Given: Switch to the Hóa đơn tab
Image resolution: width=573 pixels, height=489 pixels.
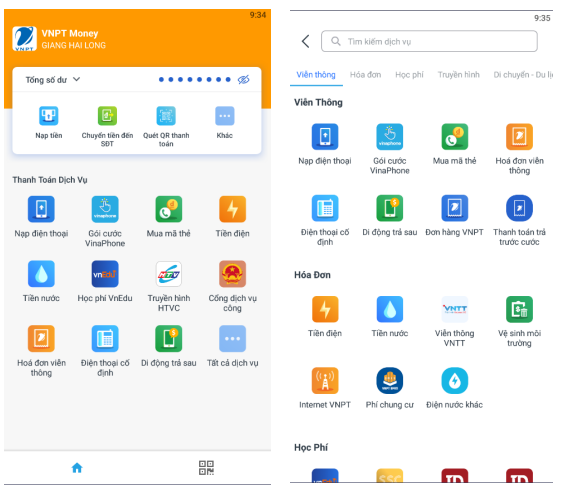Looking at the screenshot, I should click(365, 75).
